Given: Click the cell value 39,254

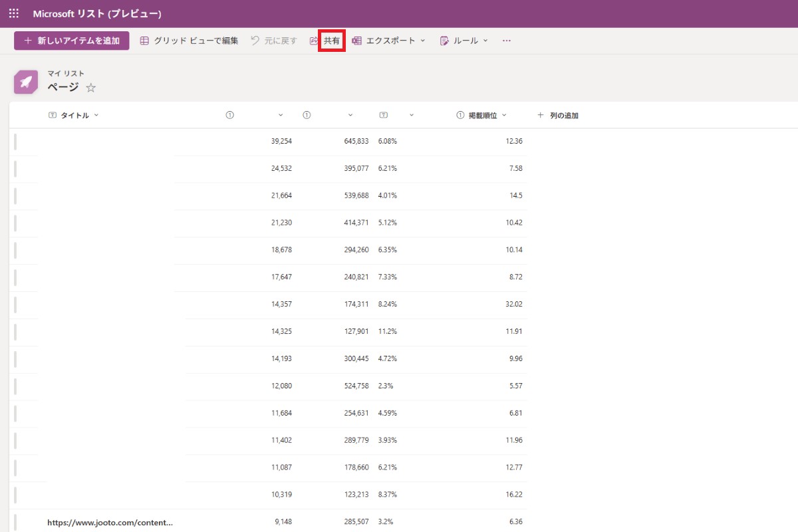Looking at the screenshot, I should tap(281, 141).
